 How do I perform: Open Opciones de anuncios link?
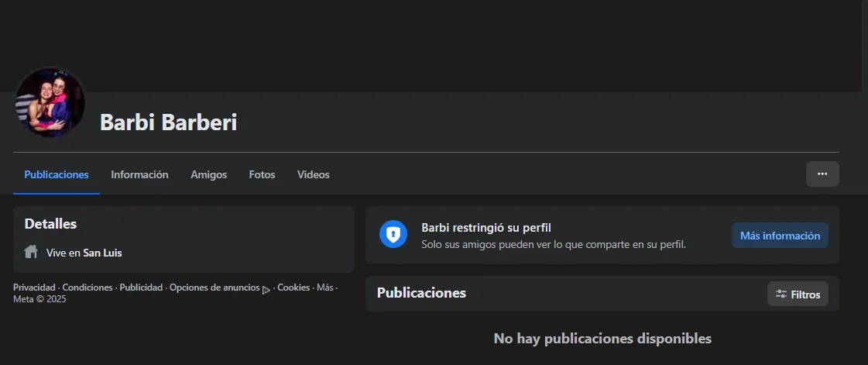214,288
